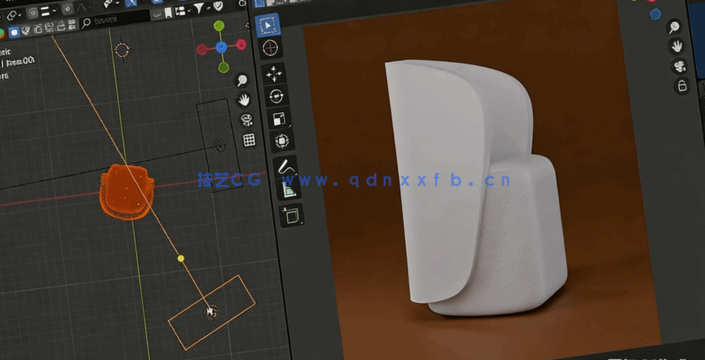Click pan hand icon in rendered viewport
Image resolution: width=705 pixels, height=360 pixels.
click(x=676, y=46)
